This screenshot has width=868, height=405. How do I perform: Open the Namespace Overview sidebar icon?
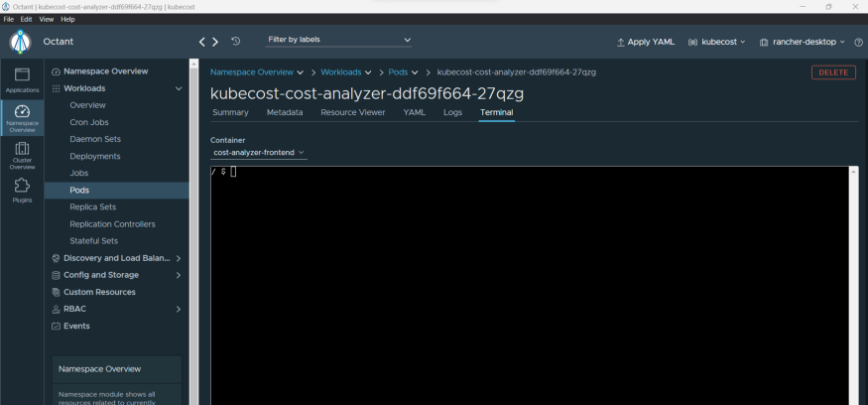coord(22,117)
